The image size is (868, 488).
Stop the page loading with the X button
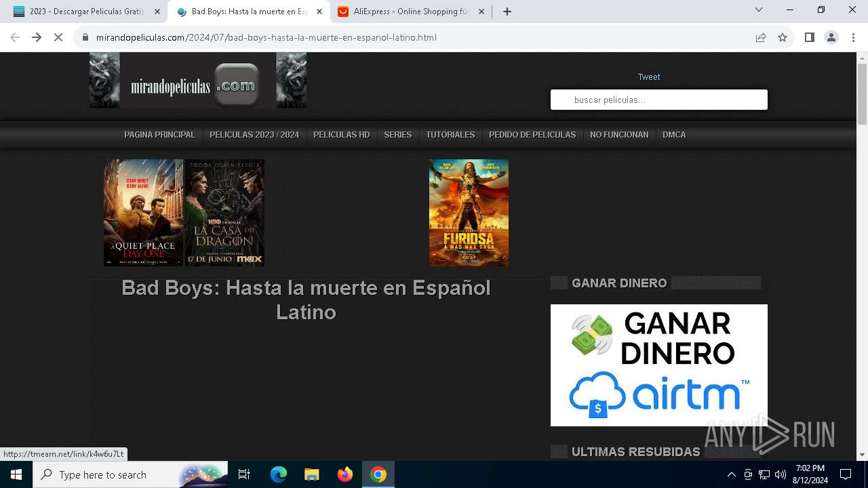tap(58, 37)
